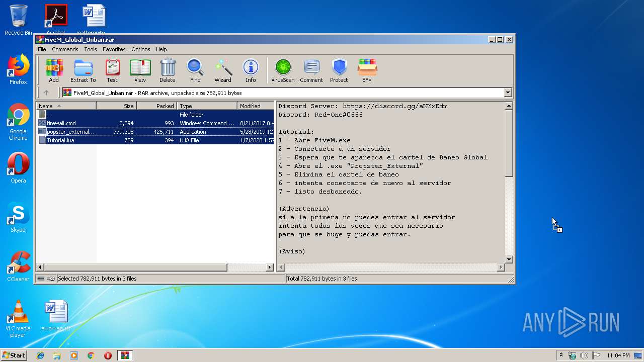
Task: Click the status bar drive icon
Action: click(x=41, y=279)
